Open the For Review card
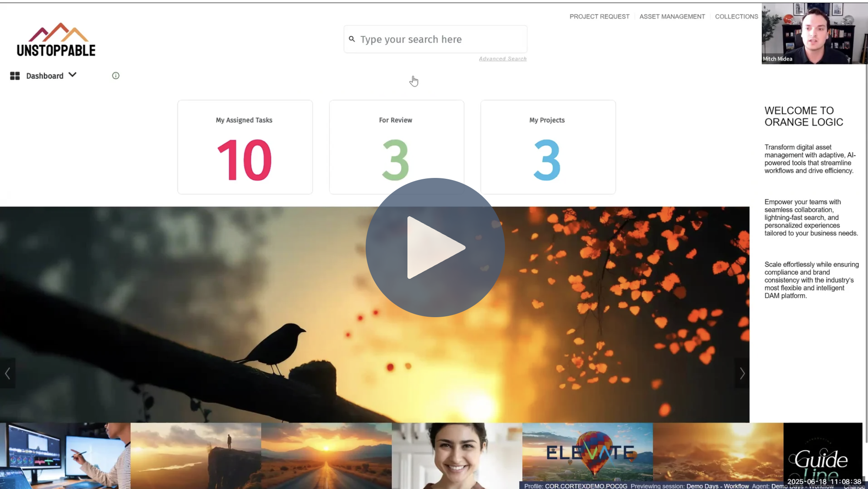This screenshot has height=489, width=868. pos(396,139)
